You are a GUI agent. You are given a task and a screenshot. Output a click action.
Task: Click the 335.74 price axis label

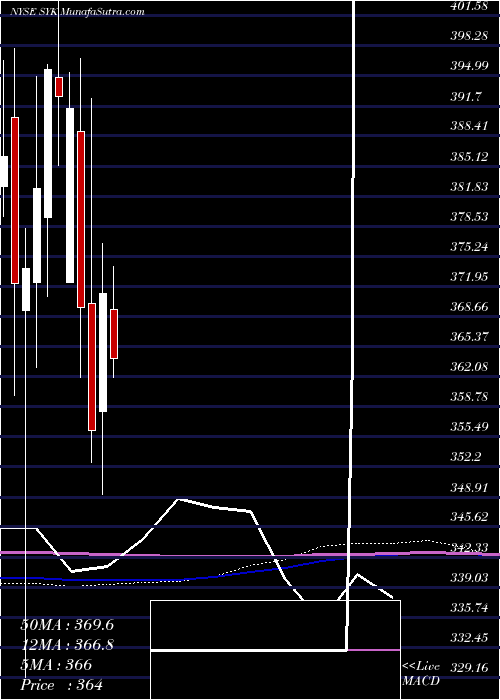tap(469, 608)
